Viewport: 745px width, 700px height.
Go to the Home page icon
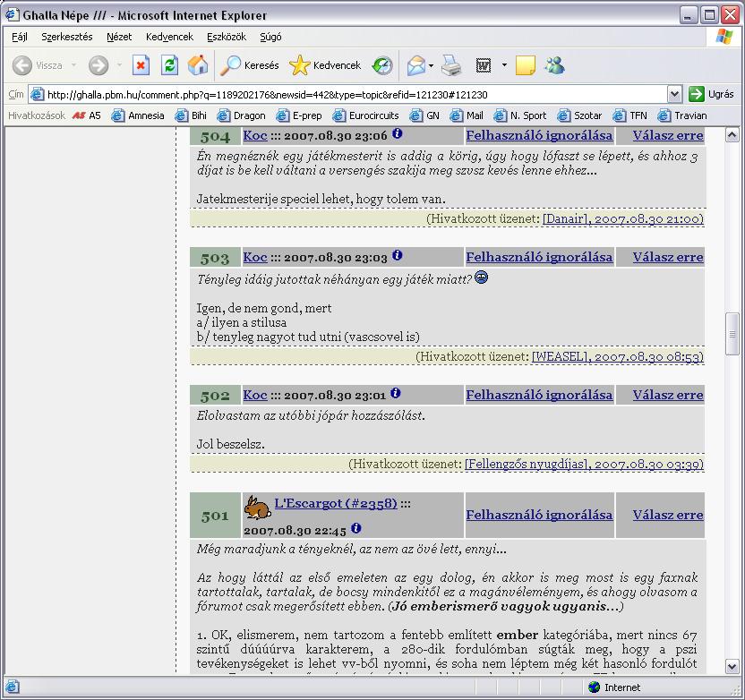[x=198, y=65]
